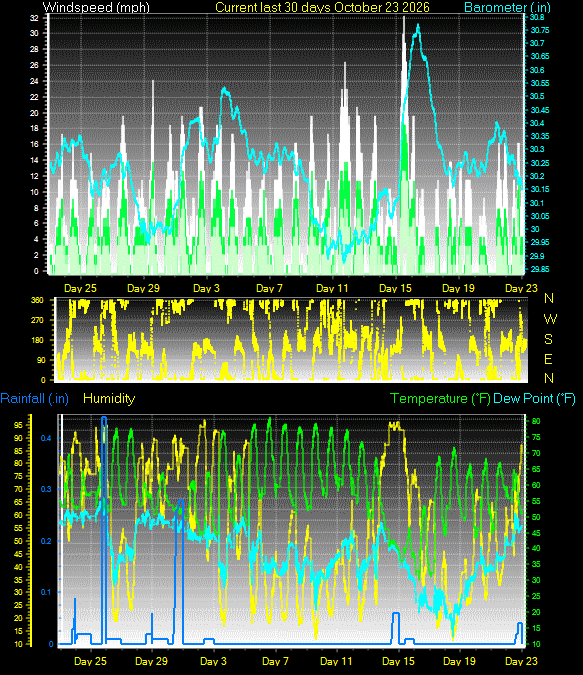Click "24" on the windspeed axis

point(34,81)
